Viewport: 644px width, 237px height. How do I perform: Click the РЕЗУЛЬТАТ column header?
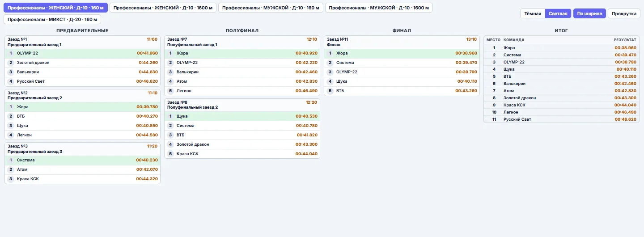point(625,40)
